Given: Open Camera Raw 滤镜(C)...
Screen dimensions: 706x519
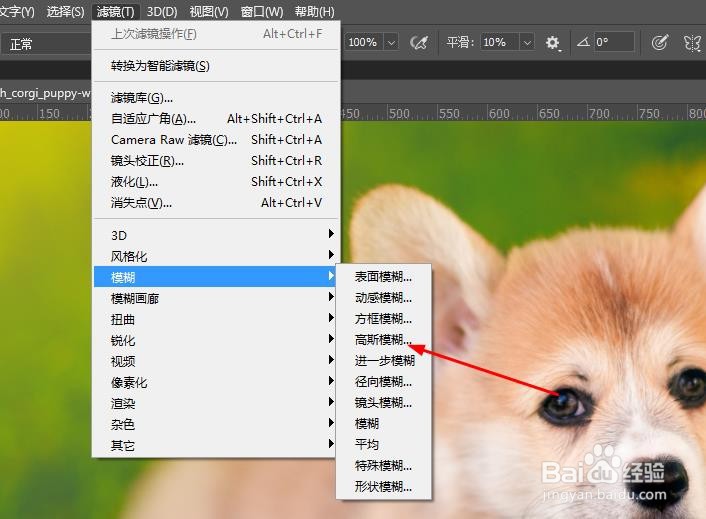Looking at the screenshot, I should (x=216, y=140).
